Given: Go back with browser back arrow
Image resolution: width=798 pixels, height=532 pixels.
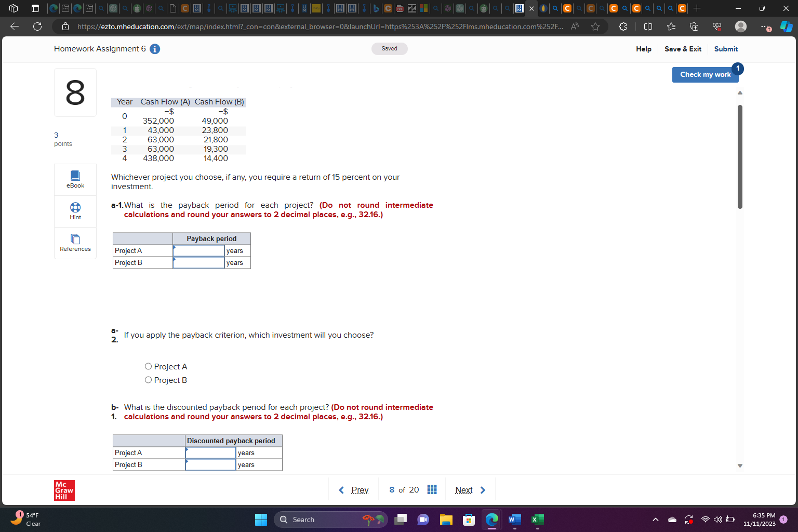Looking at the screenshot, I should click(x=15, y=26).
